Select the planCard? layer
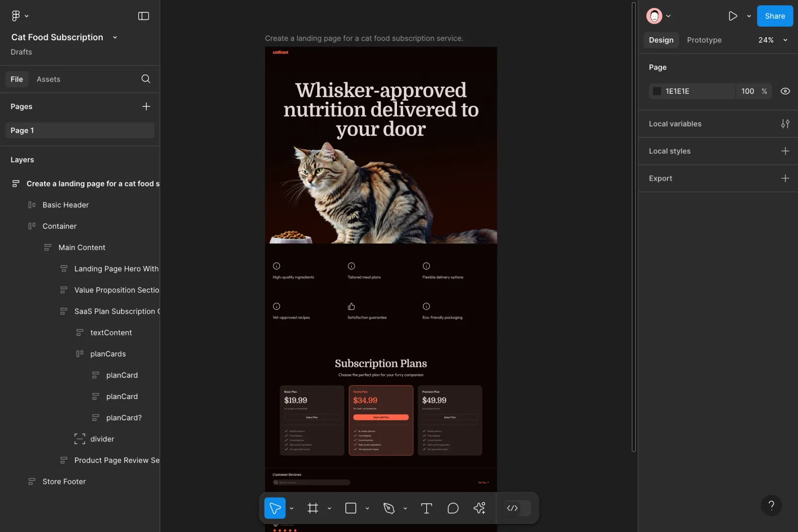This screenshot has height=532, width=798. (124, 418)
